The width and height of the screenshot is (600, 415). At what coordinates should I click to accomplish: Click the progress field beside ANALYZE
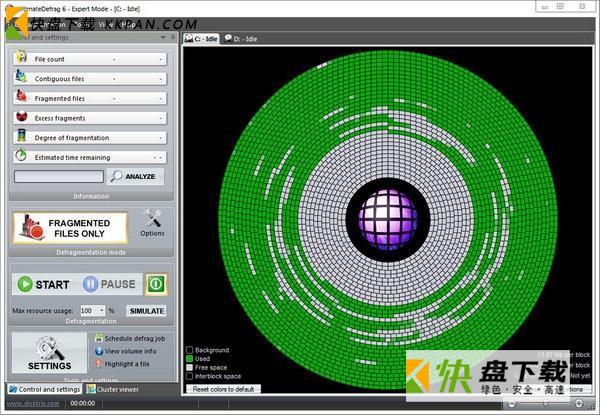pos(59,176)
